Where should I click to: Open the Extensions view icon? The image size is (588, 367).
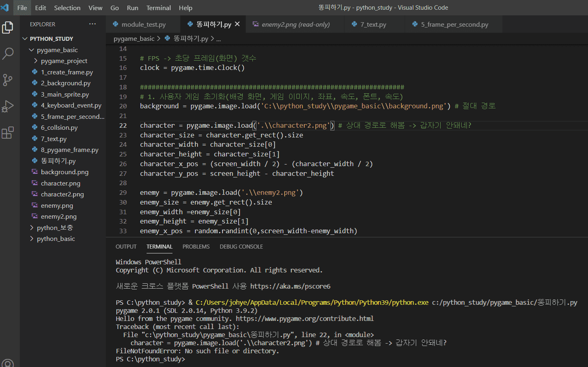click(x=8, y=133)
